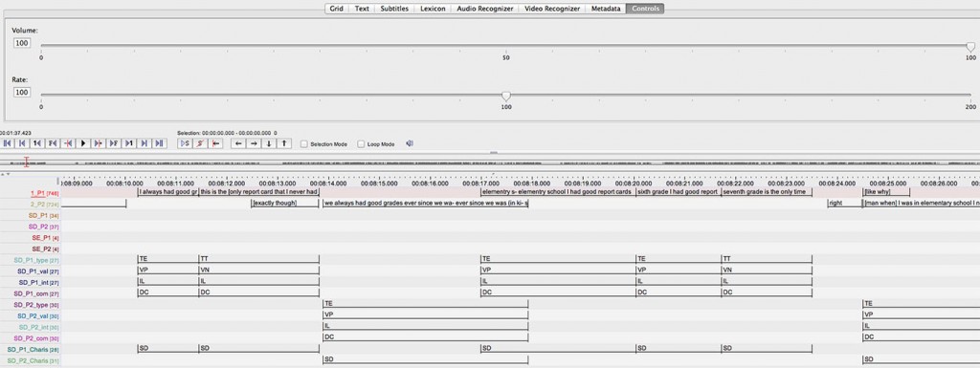The width and height of the screenshot is (980, 368).
Task: Select annotation "sixth grade I had good report"
Action: (x=679, y=192)
